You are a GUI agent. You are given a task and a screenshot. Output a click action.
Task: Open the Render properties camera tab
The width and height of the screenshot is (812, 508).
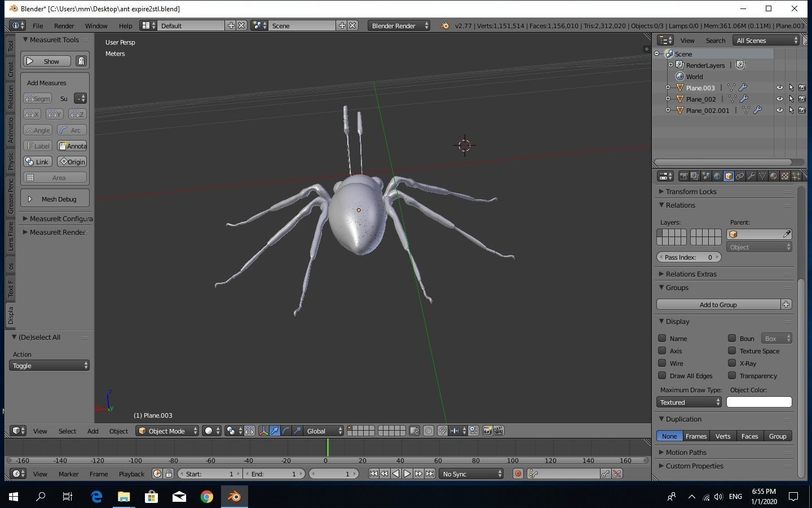pos(683,176)
